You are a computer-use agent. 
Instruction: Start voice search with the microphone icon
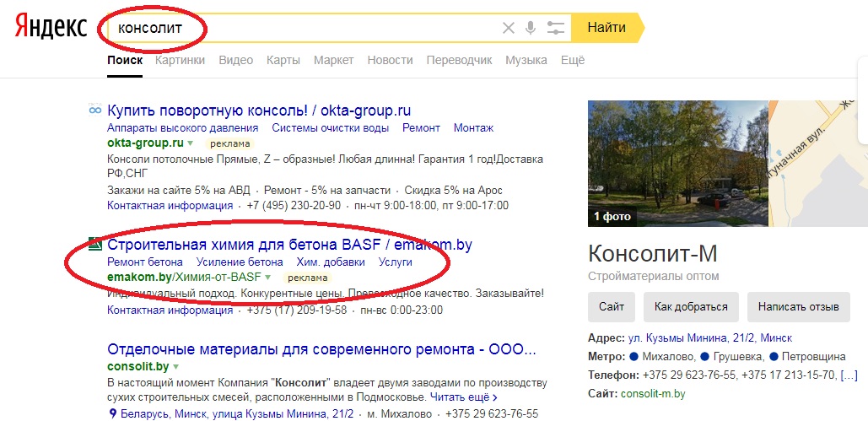coord(531,28)
